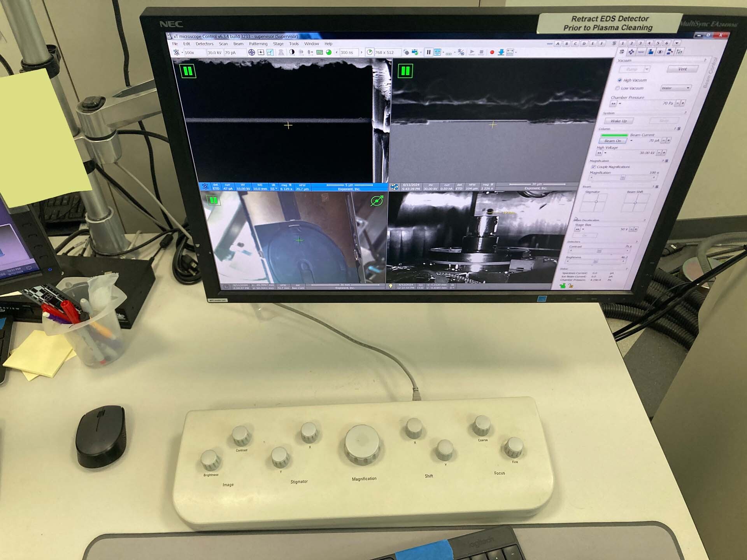Open the Chamber Pressure preset dropdown arrow
This screenshot has width=747, height=560.
620,103
